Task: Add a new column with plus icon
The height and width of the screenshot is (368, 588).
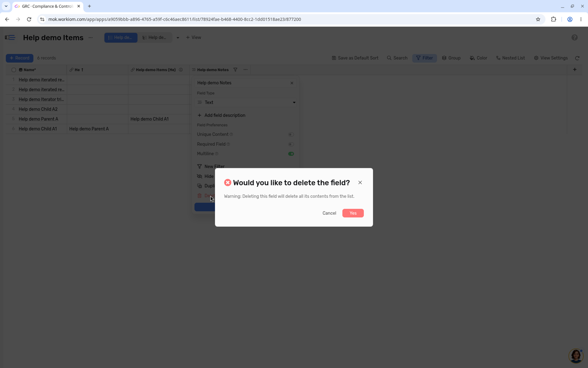Action: 575,69
